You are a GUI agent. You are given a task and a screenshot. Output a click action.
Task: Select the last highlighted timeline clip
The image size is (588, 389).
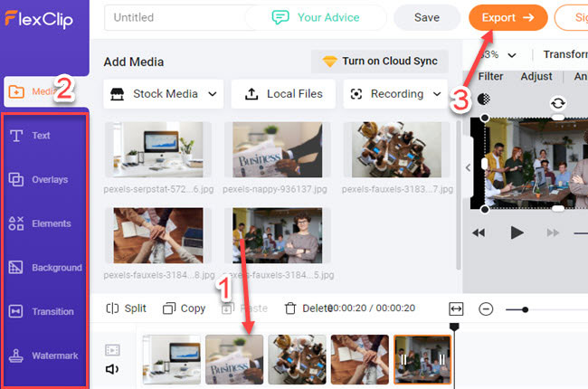pyautogui.click(x=422, y=359)
